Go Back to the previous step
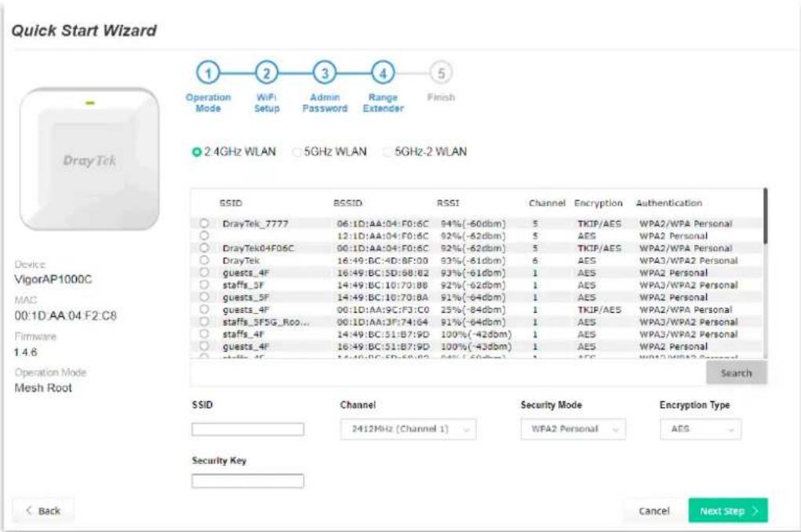Image resolution: width=801 pixels, height=532 pixels. click(x=43, y=511)
